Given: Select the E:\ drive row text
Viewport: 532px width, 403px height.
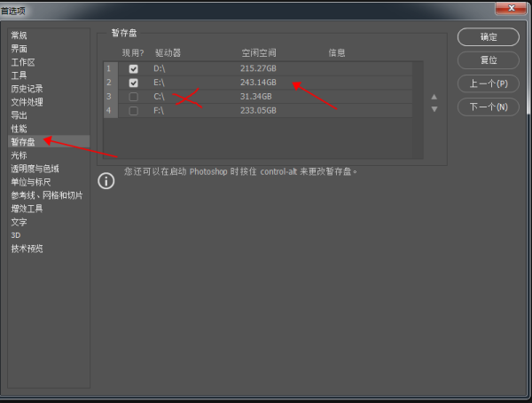Looking at the screenshot, I should point(159,83).
